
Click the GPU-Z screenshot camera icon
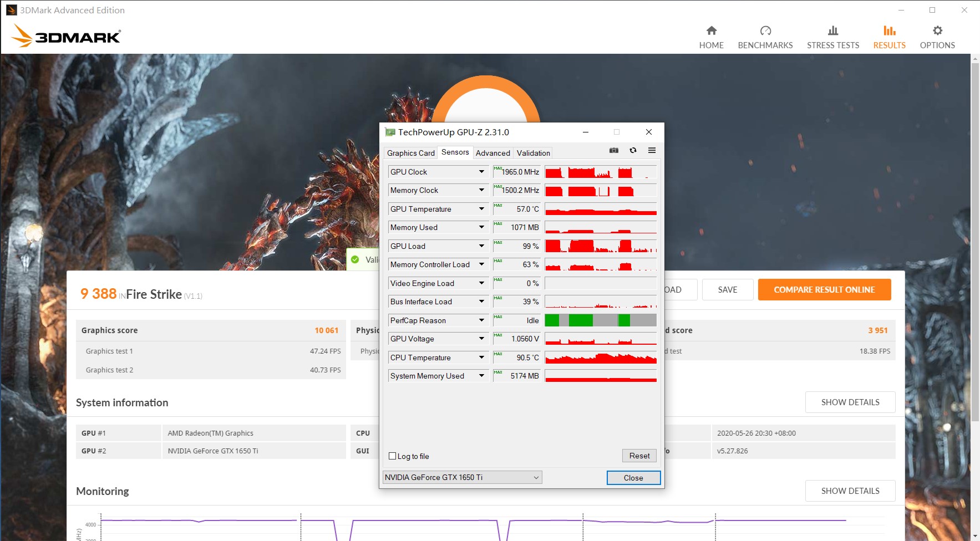pyautogui.click(x=613, y=151)
